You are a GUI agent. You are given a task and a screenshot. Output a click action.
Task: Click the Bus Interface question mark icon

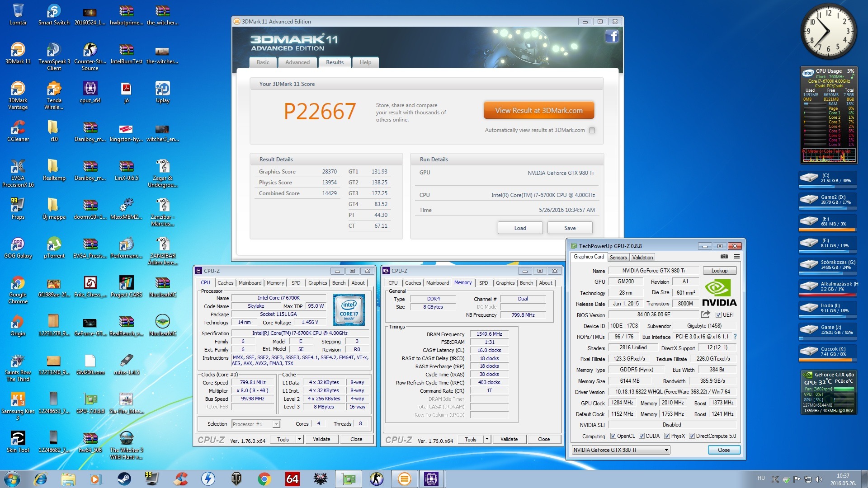735,337
